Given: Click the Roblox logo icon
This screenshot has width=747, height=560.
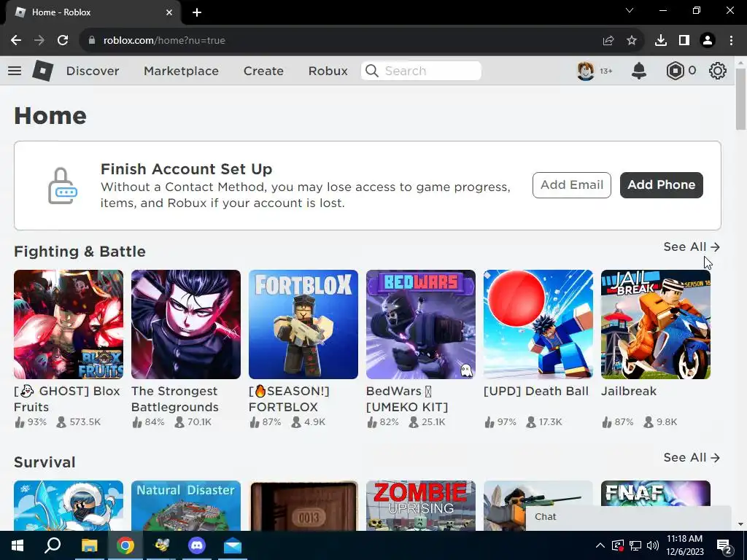Looking at the screenshot, I should point(43,71).
